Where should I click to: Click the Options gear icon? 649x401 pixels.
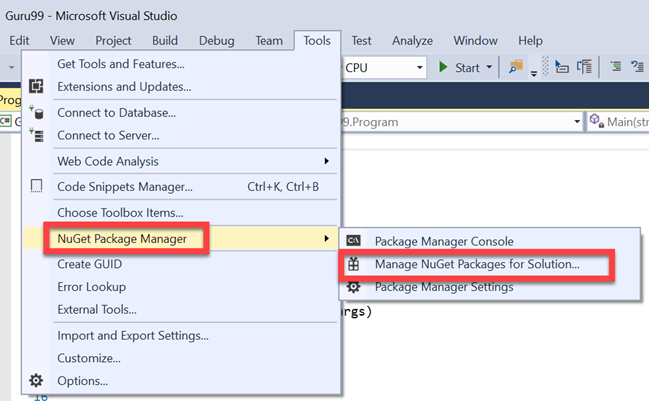click(37, 380)
